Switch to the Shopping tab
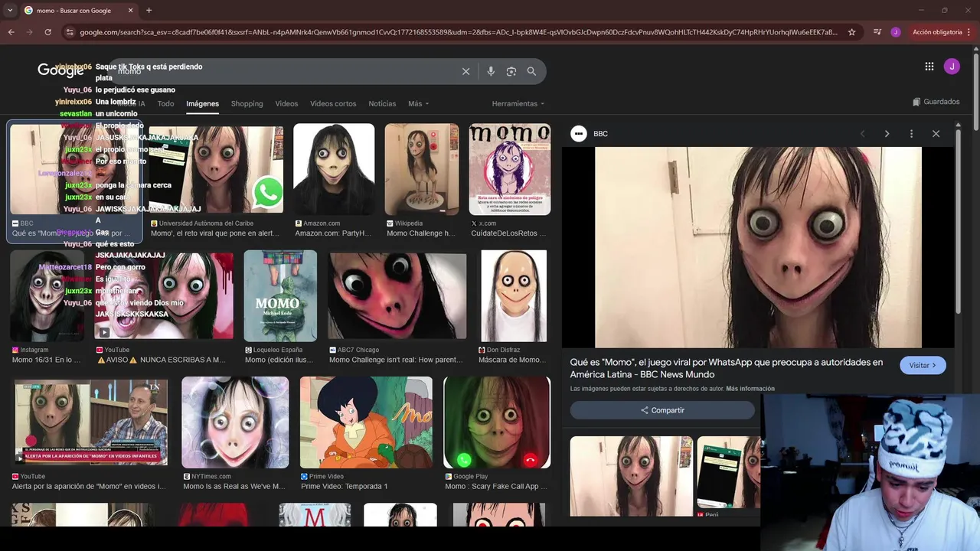Screen dimensions: 980x551 [x=247, y=104]
